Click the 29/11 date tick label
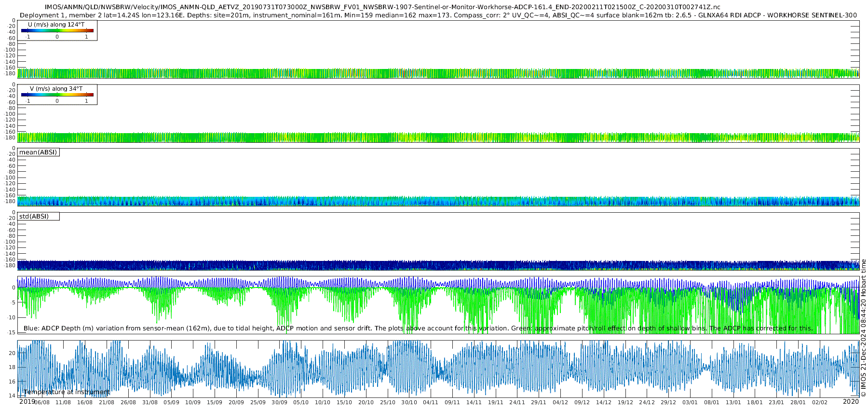The width and height of the screenshot is (868, 410). 539,402
